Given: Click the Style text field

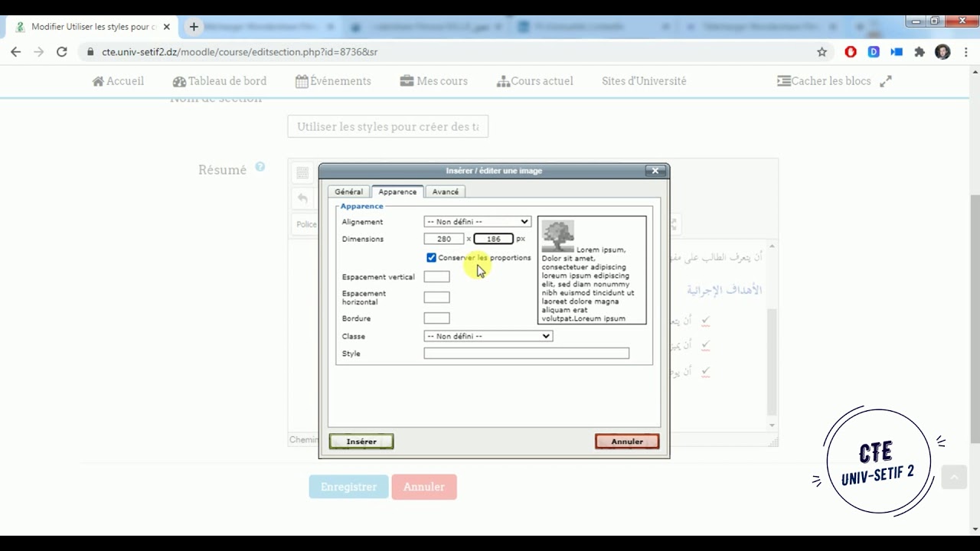Looking at the screenshot, I should pos(527,354).
